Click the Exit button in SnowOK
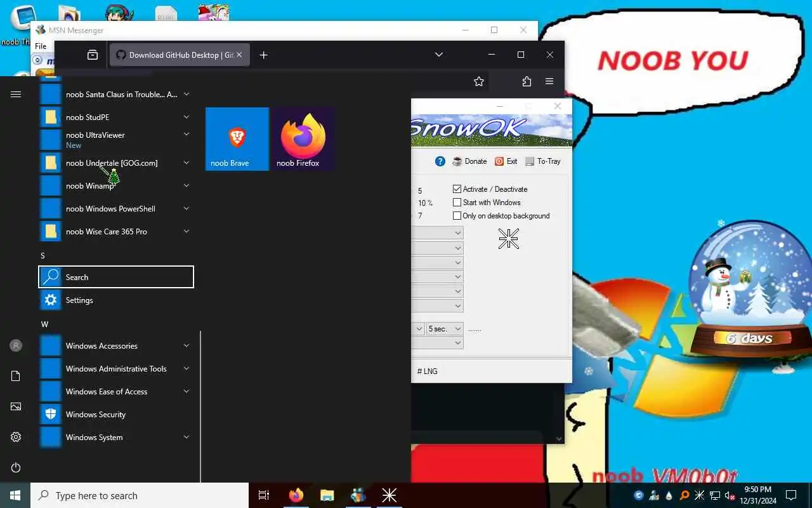 pos(506,161)
